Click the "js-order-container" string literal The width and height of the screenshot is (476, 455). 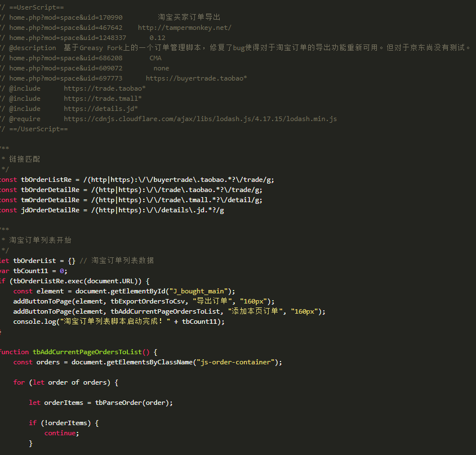pos(235,362)
